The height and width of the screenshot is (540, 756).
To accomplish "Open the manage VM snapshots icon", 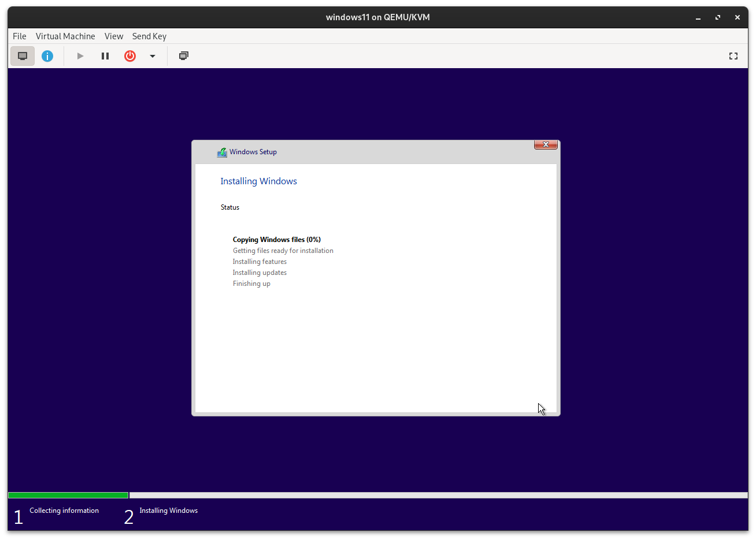I will (x=184, y=56).
